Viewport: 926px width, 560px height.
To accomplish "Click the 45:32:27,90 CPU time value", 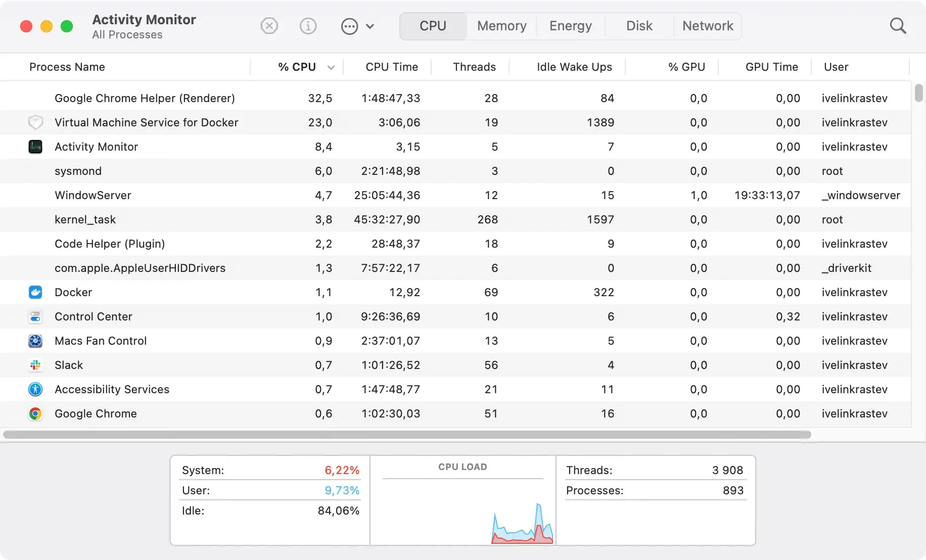I will tap(387, 219).
